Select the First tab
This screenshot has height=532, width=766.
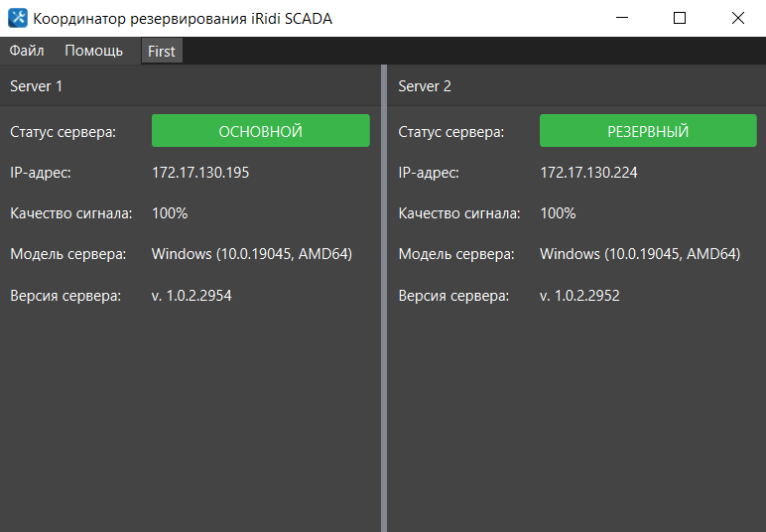coord(162,52)
